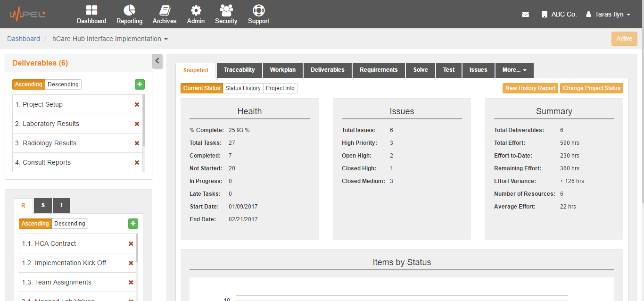Open the Support lifebuoy icon
644x301 pixels.
coord(258,10)
